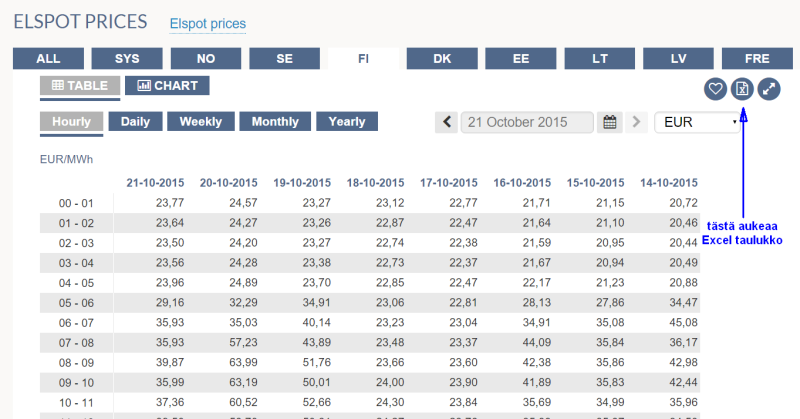Image resolution: width=800 pixels, height=419 pixels.
Task: Switch to TABLE view
Action: pyautogui.click(x=80, y=86)
